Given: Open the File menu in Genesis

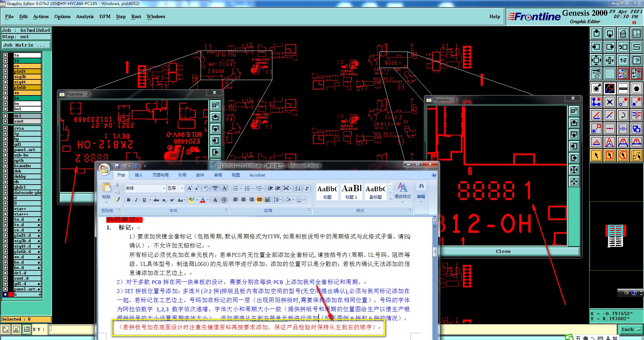Looking at the screenshot, I should 9,16.
